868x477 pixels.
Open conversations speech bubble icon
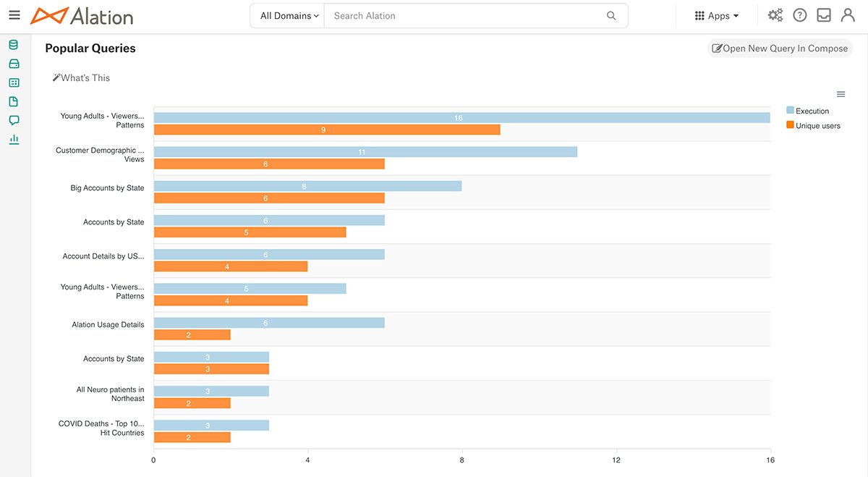coord(14,120)
